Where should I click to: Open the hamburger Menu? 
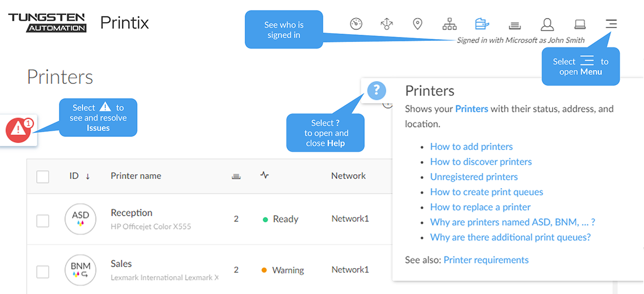611,24
